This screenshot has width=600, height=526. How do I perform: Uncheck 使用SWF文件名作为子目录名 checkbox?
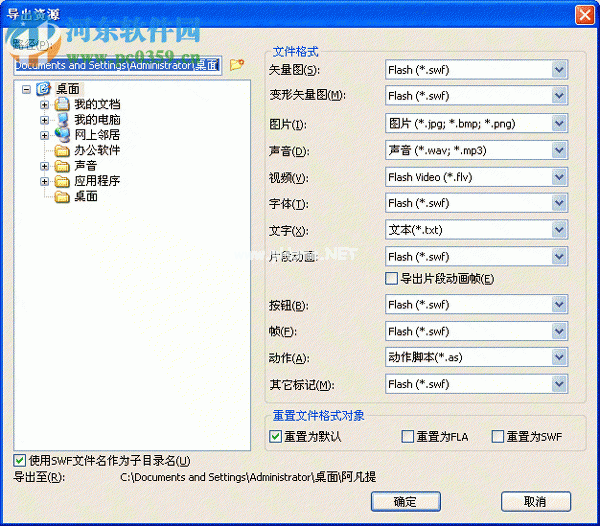point(20,460)
